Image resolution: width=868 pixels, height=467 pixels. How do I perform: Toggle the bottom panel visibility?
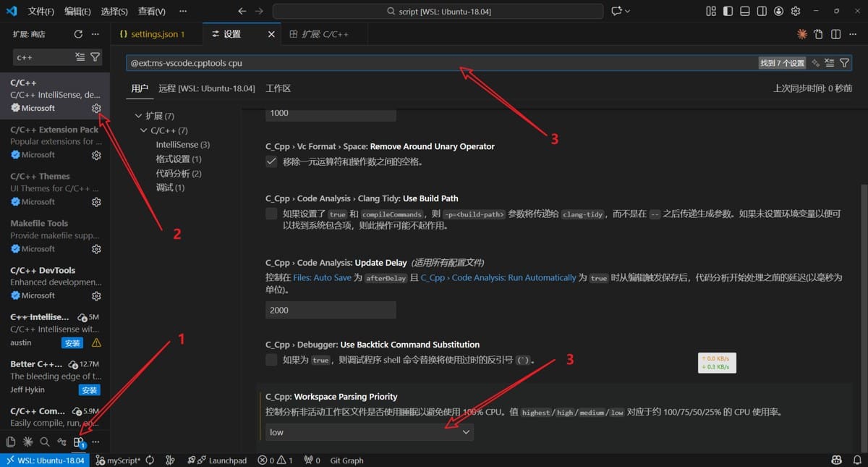[x=744, y=12]
